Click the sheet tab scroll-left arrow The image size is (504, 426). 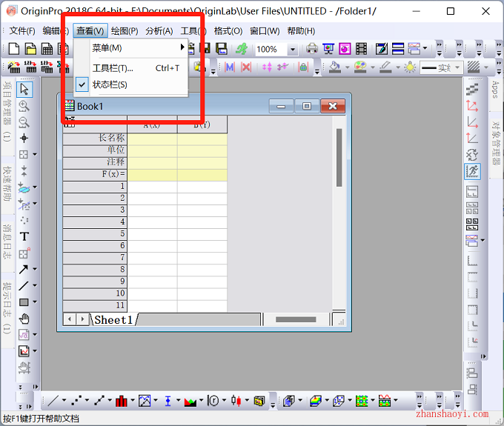[x=70, y=319]
